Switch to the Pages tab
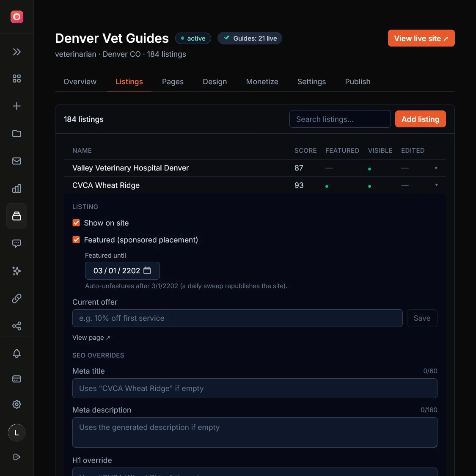 (x=173, y=82)
